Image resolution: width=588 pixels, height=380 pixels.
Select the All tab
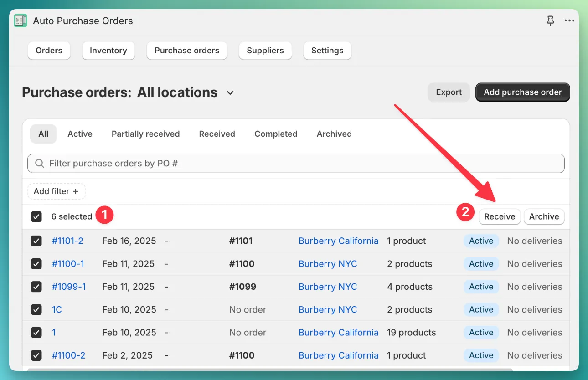(x=43, y=134)
